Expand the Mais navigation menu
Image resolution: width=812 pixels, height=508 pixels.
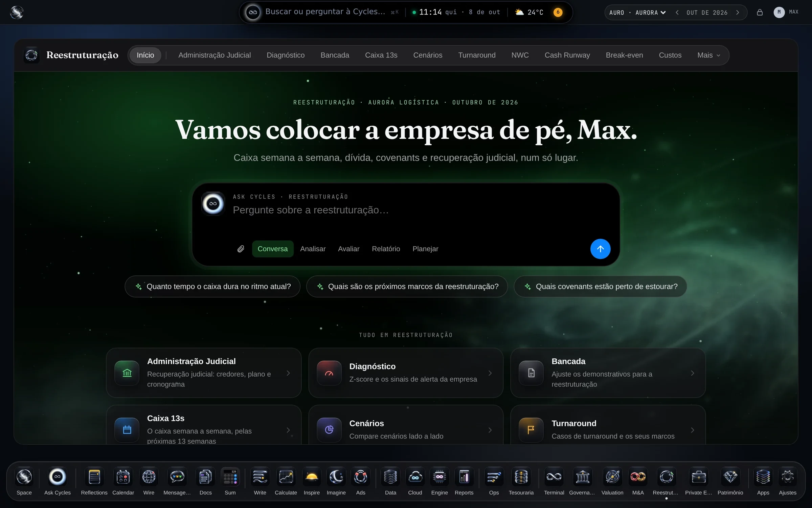708,55
